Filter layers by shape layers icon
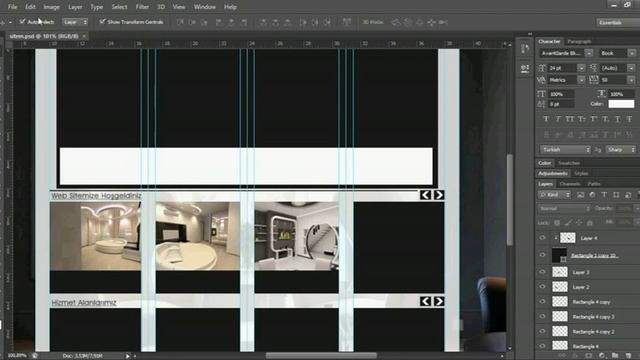 click(x=616, y=195)
